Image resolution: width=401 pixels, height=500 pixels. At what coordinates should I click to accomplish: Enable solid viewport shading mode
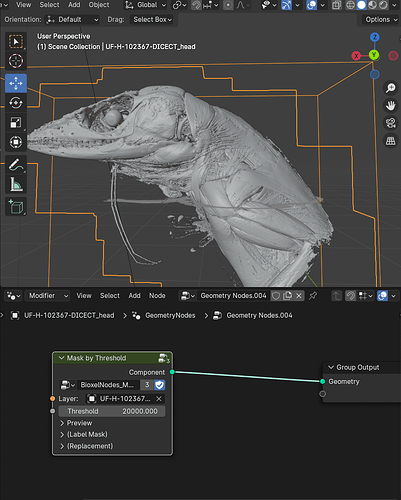[361, 5]
